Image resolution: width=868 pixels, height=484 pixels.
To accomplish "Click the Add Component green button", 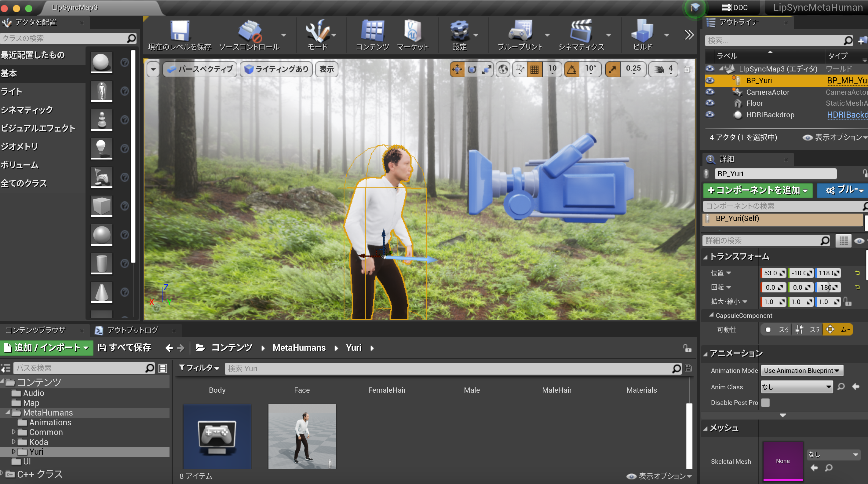I will point(757,190).
